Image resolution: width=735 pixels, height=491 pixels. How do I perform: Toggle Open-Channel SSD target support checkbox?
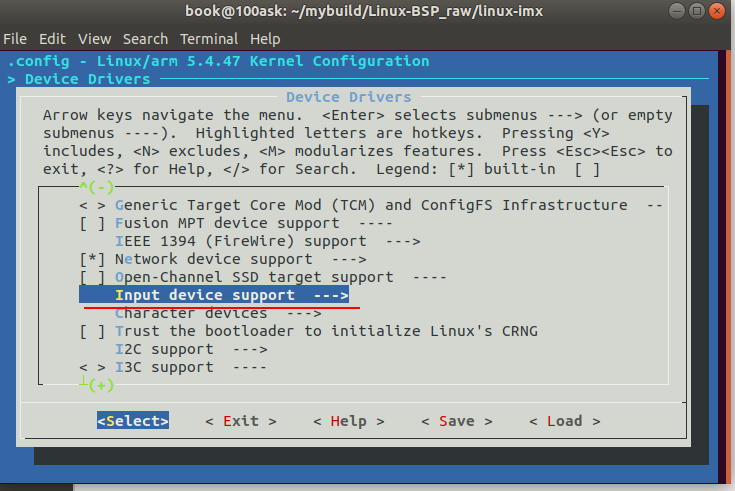pos(92,277)
